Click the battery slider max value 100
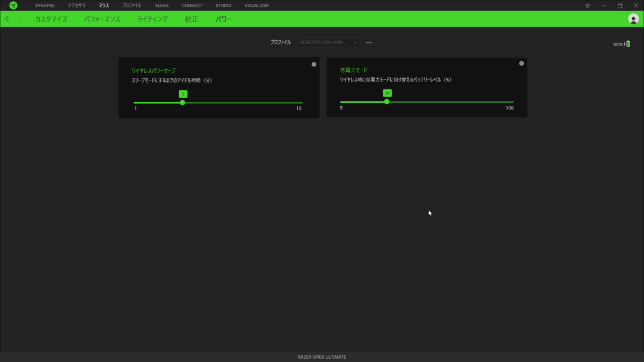This screenshot has height=362, width=644. 509,108
